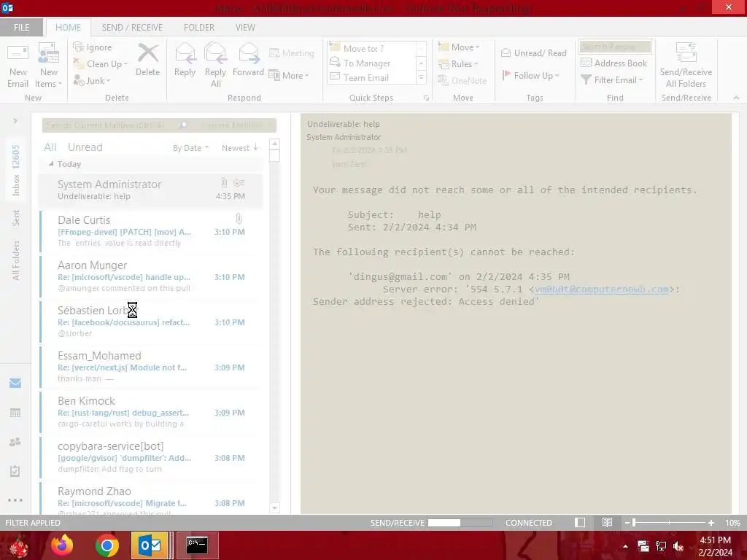Open the FILE tab
Viewport: 747px width, 560px height.
coord(21,28)
